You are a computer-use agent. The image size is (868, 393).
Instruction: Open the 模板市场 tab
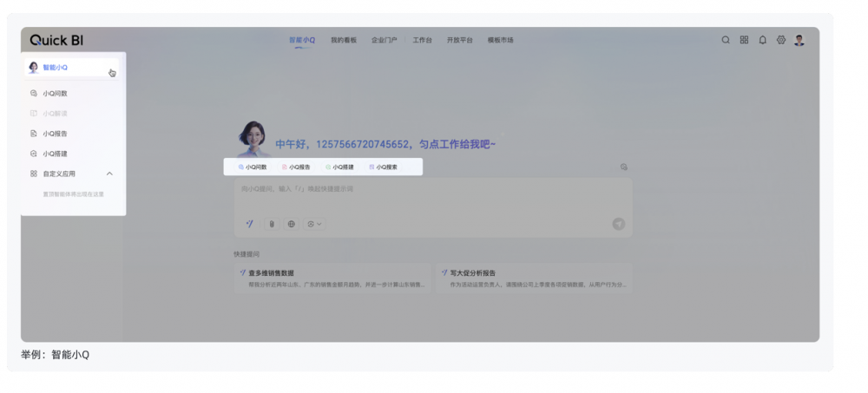pos(501,40)
